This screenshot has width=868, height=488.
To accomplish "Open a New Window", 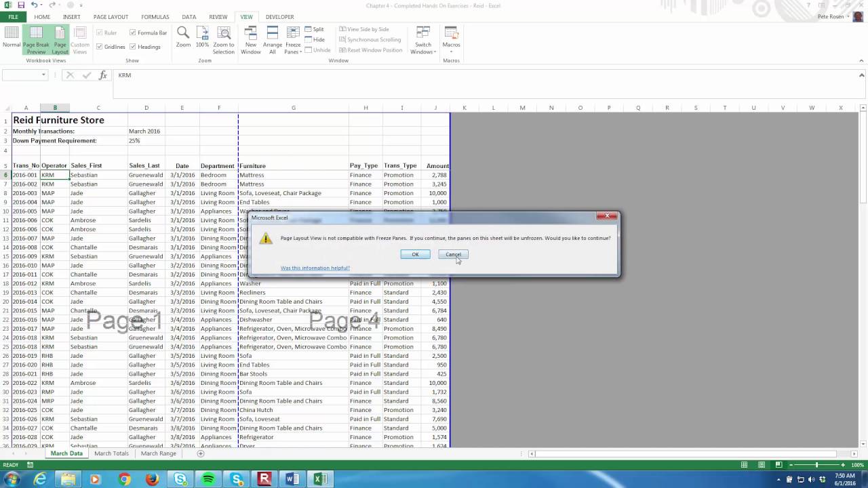I will click(251, 40).
